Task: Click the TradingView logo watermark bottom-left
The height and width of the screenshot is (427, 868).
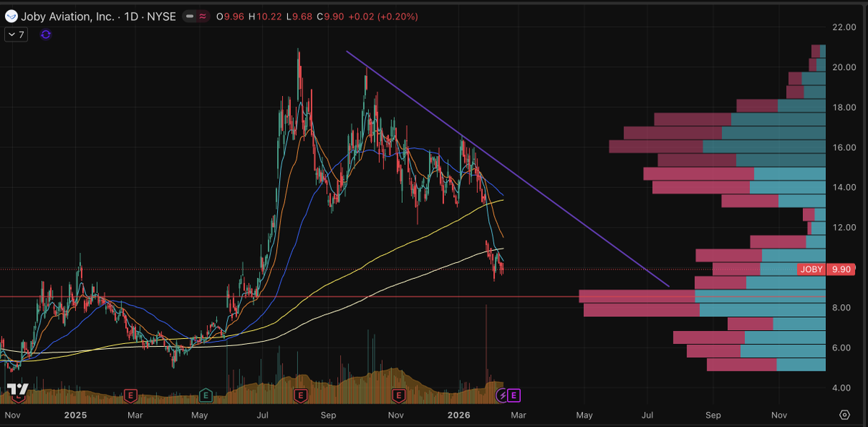Action: (x=18, y=390)
